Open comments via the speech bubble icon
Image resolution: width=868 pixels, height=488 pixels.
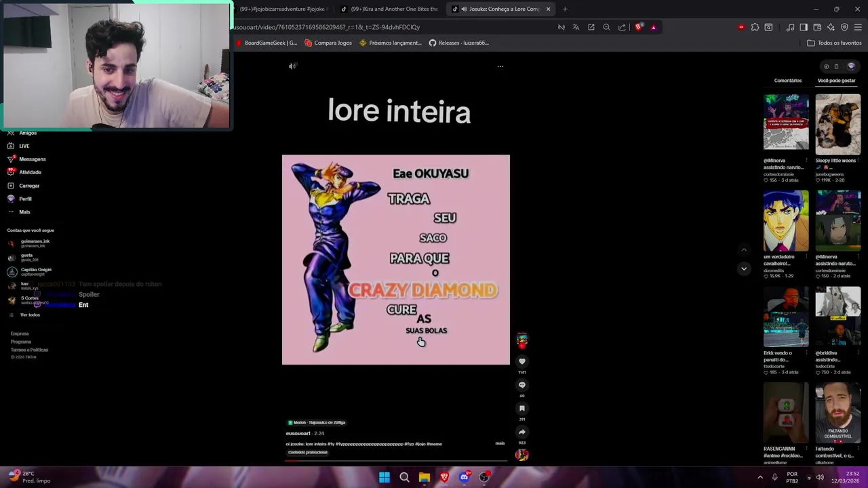point(522,385)
